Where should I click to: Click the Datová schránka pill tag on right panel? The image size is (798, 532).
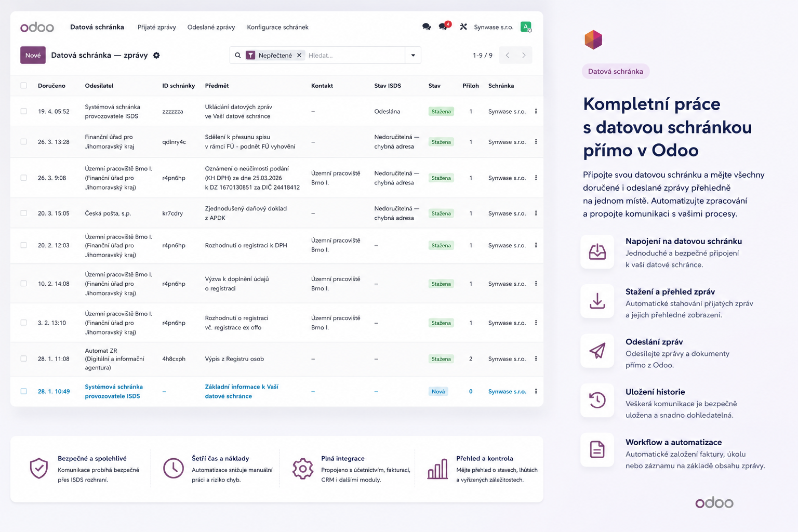pyautogui.click(x=616, y=71)
